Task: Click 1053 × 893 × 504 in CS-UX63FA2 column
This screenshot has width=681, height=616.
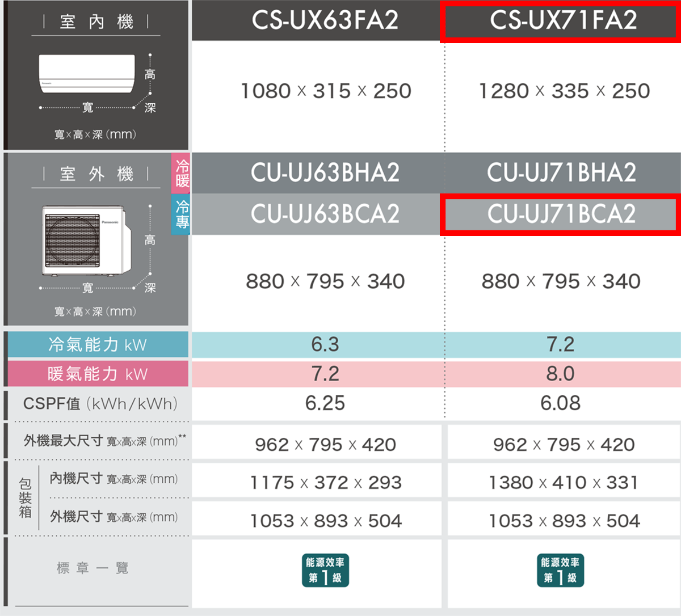Action: (326, 521)
